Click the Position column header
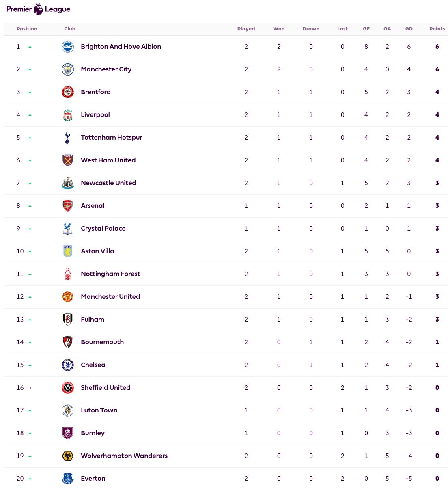 point(27,29)
